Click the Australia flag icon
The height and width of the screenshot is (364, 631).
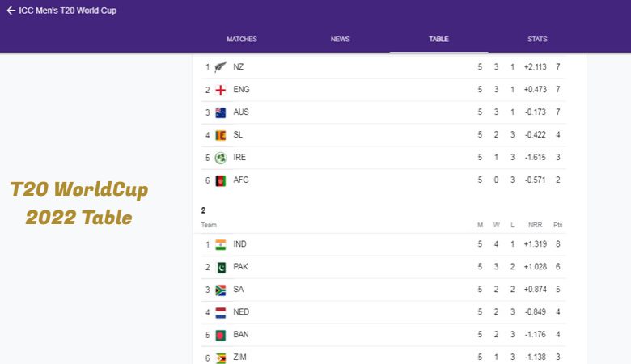click(221, 112)
